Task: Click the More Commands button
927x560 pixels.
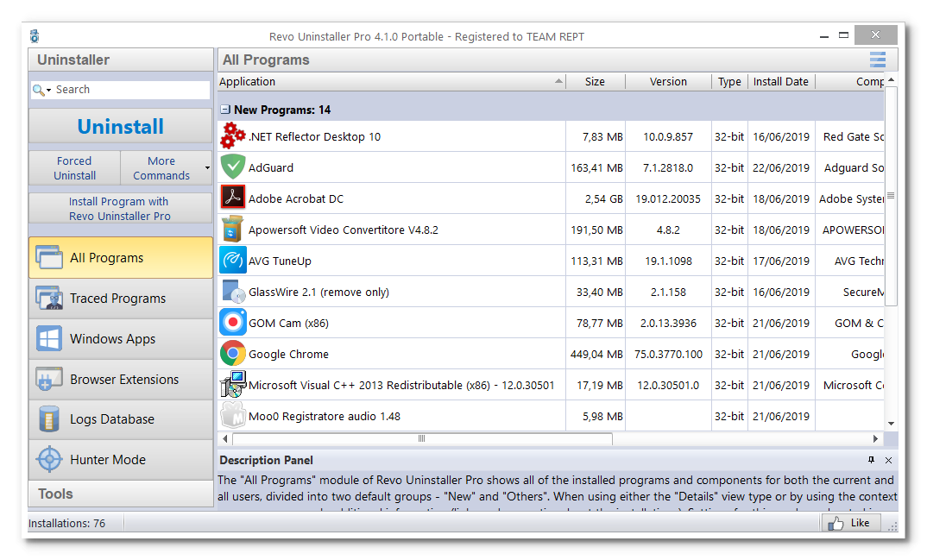Action: coord(161,167)
